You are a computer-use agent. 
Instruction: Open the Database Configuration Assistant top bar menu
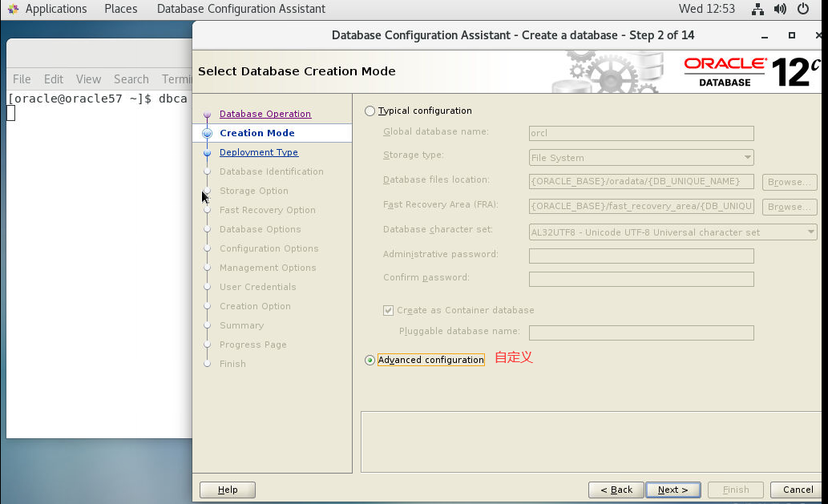241,9
